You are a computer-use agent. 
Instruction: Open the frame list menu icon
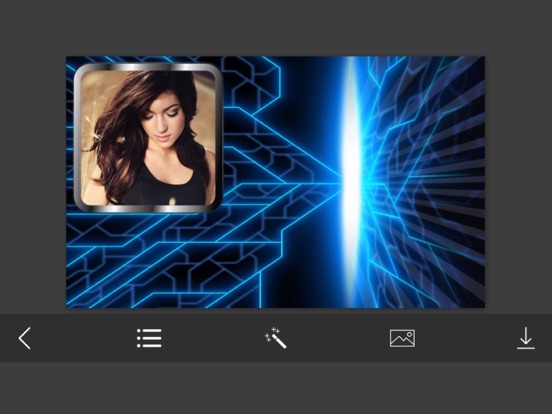[149, 338]
